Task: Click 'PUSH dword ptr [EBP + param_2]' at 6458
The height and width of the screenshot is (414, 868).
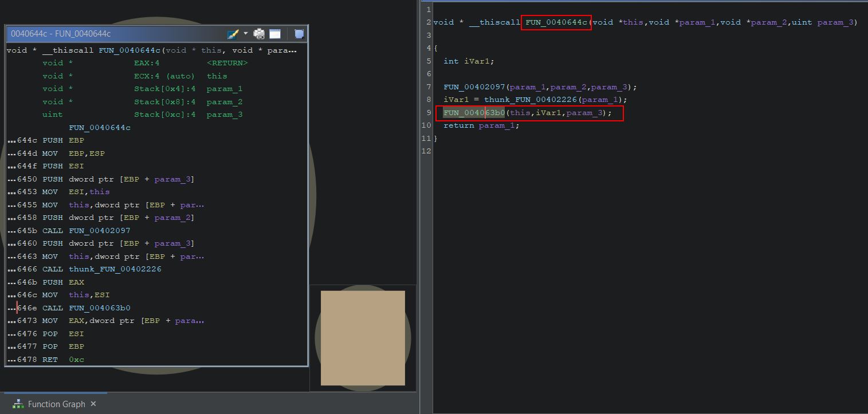Action: click(119, 218)
